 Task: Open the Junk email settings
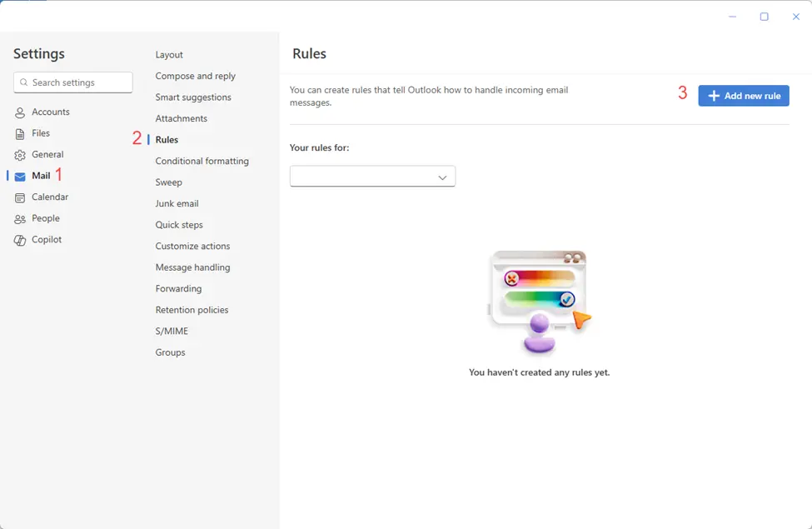(x=177, y=203)
